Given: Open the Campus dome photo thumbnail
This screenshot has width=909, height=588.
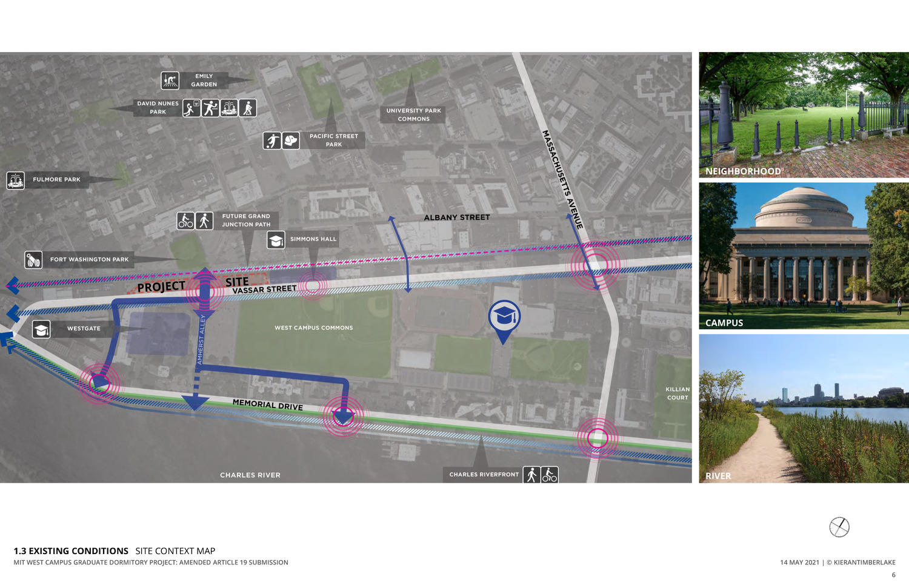Looking at the screenshot, I should [804, 256].
